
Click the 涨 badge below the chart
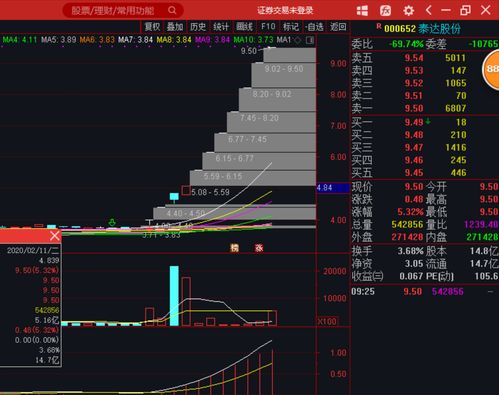(x=259, y=248)
